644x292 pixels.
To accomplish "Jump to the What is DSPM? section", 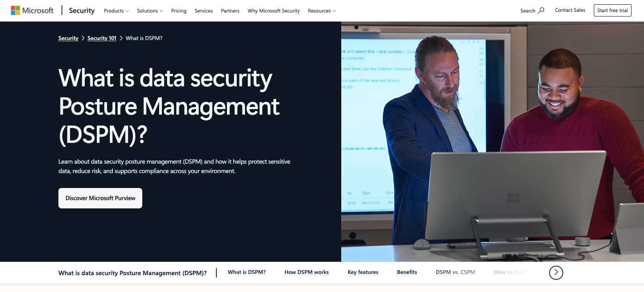I will [247, 272].
